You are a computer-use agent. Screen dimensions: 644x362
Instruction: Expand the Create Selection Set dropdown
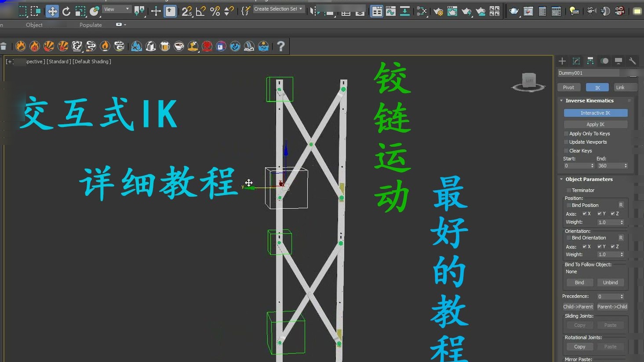(x=279, y=9)
